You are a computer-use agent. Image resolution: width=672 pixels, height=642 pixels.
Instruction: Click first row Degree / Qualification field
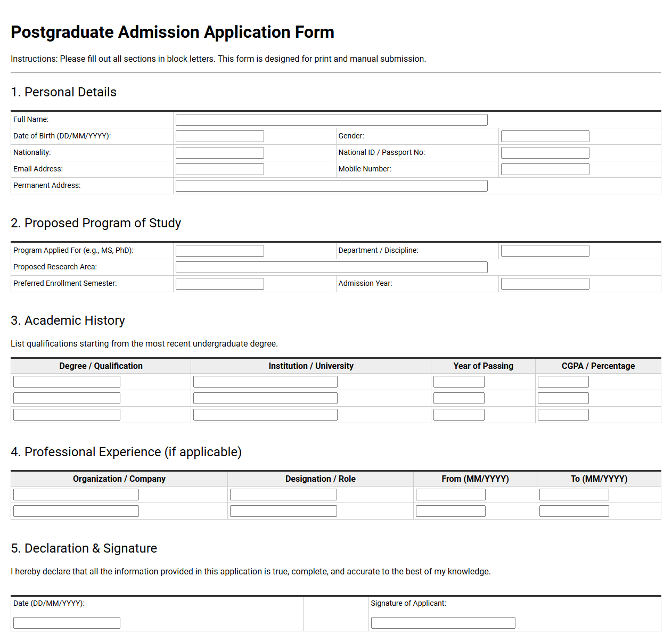click(x=67, y=382)
